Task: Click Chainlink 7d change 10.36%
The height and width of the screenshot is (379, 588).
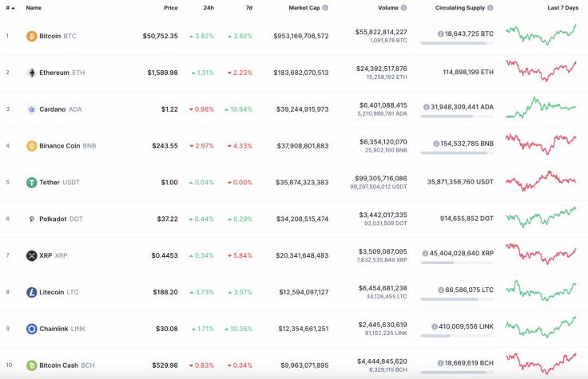Action: [x=239, y=329]
